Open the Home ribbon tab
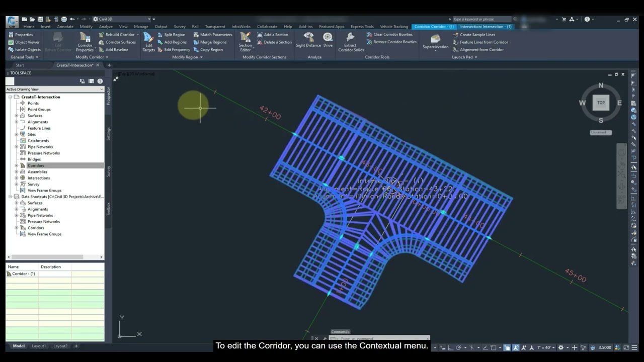644x362 pixels. tap(29, 27)
